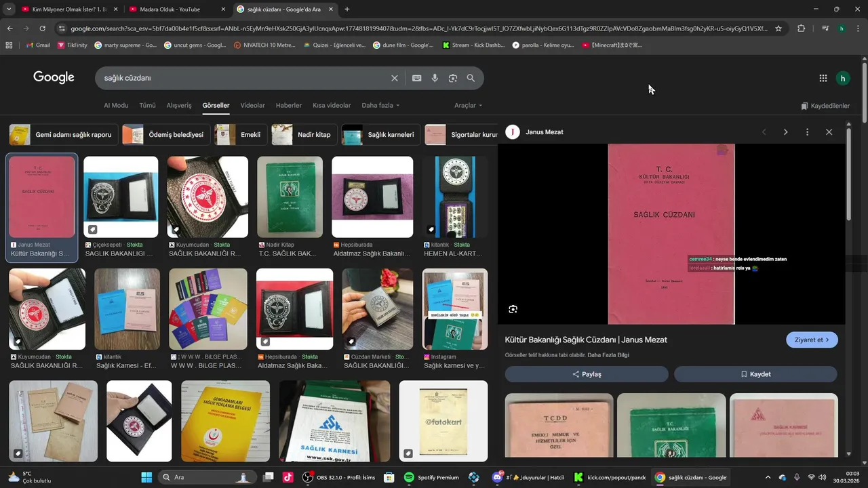Image resolution: width=868 pixels, height=488 pixels.
Task: Show hidden system tray icons
Action: point(768,477)
